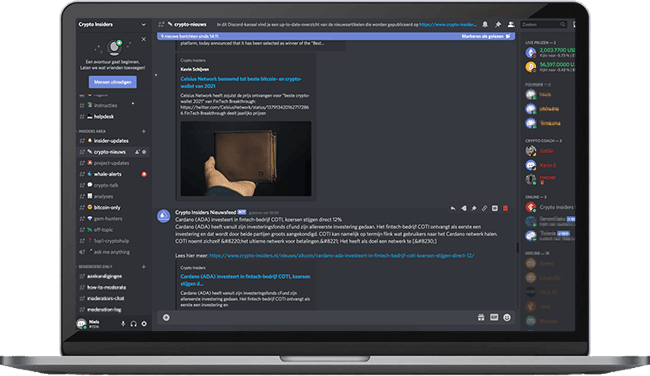
Task: Delete the message with trash icon
Action: click(x=505, y=208)
